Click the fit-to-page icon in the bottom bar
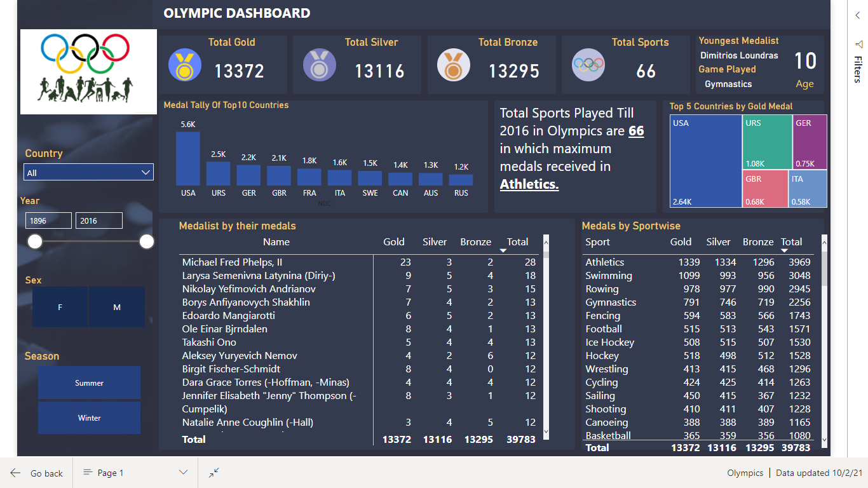868x488 pixels. [x=214, y=473]
